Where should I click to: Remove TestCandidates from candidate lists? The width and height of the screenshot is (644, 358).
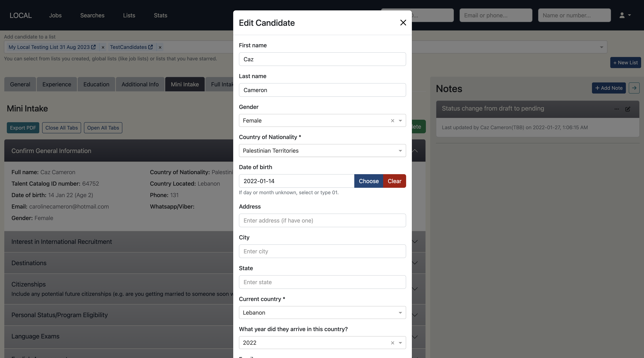click(160, 47)
